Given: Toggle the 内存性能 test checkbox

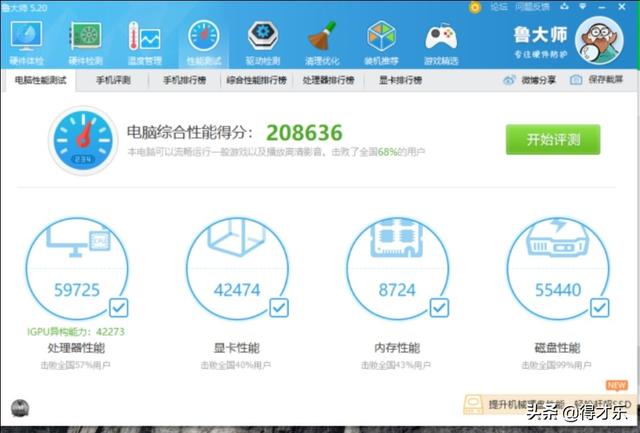Looking at the screenshot, I should [x=439, y=308].
